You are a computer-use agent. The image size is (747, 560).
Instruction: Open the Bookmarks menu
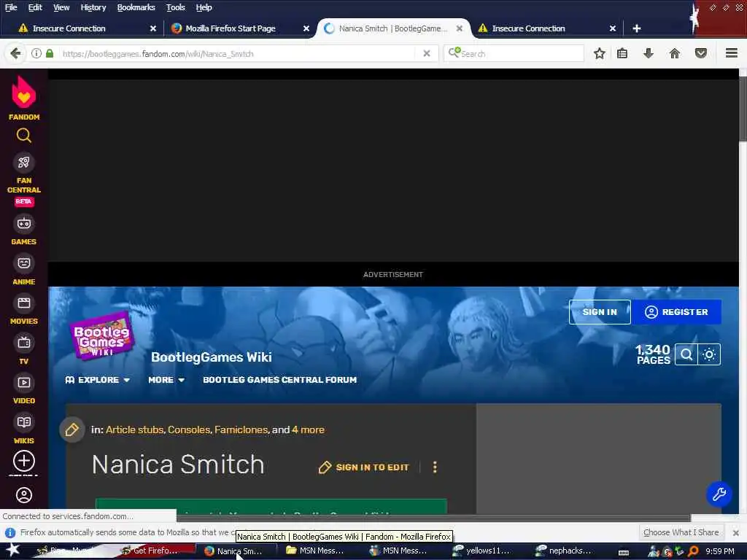(136, 7)
